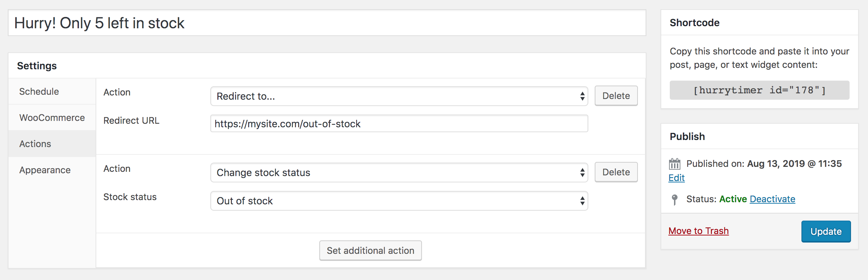Open the Change stock status action dropdown

[399, 173]
